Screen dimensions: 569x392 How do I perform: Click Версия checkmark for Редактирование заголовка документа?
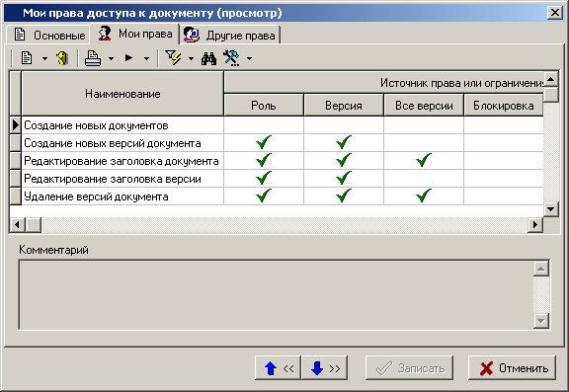coord(344,160)
